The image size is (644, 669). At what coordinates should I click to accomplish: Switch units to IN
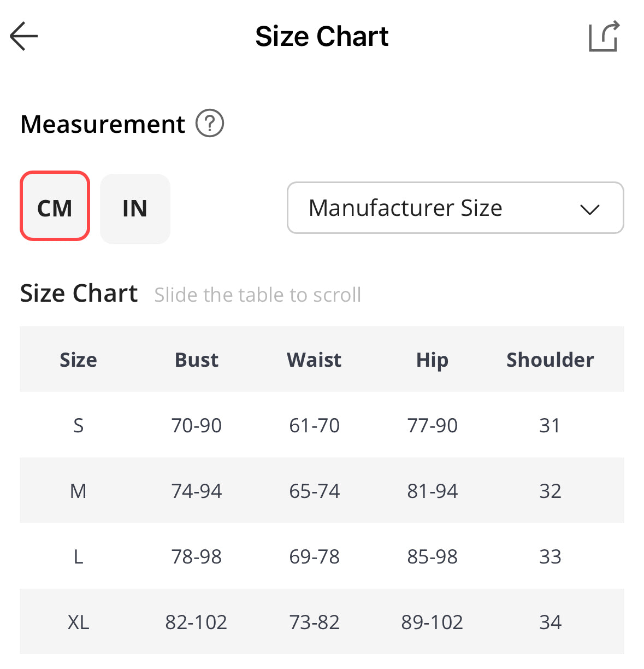135,208
